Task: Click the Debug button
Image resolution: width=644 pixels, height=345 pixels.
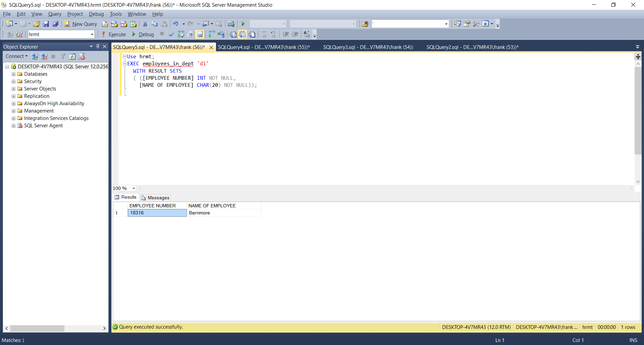Action: 143,34
